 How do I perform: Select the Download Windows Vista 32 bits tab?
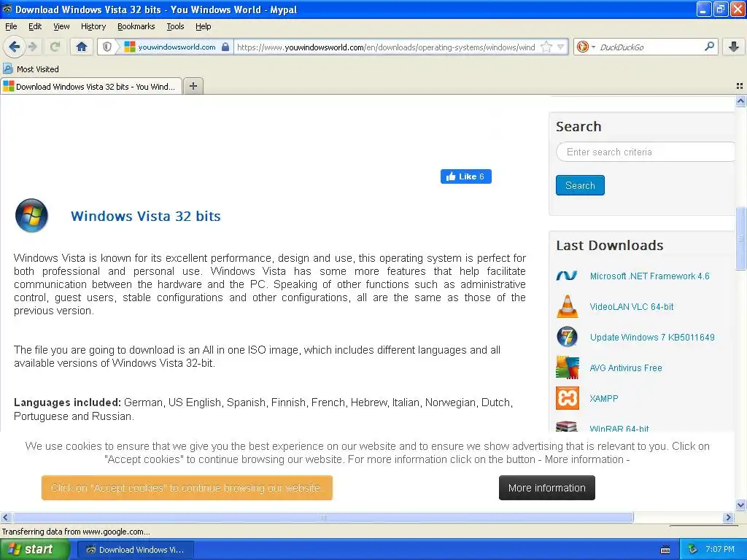(x=91, y=86)
